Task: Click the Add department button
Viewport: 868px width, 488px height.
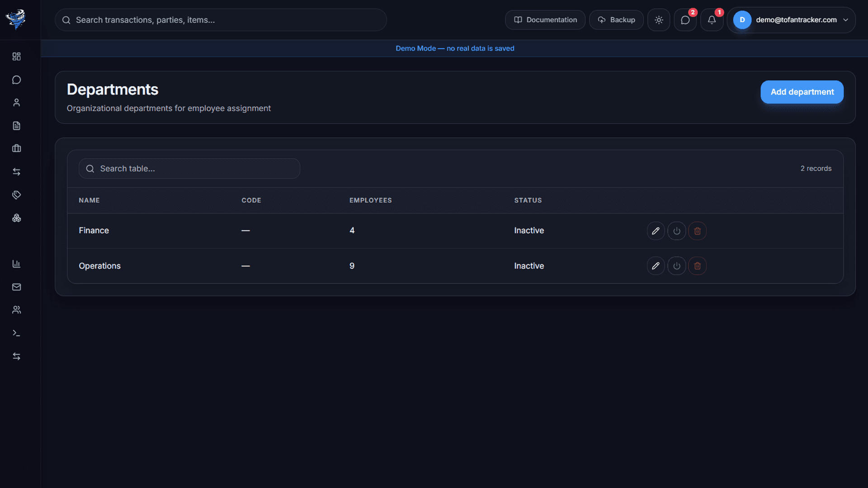Action: coord(802,92)
